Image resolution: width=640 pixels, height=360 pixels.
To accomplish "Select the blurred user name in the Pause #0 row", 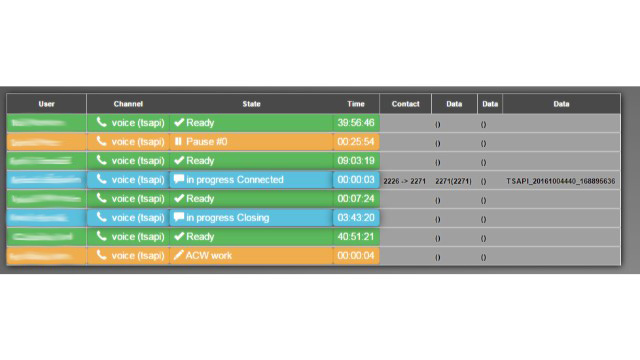I will pyautogui.click(x=37, y=142).
